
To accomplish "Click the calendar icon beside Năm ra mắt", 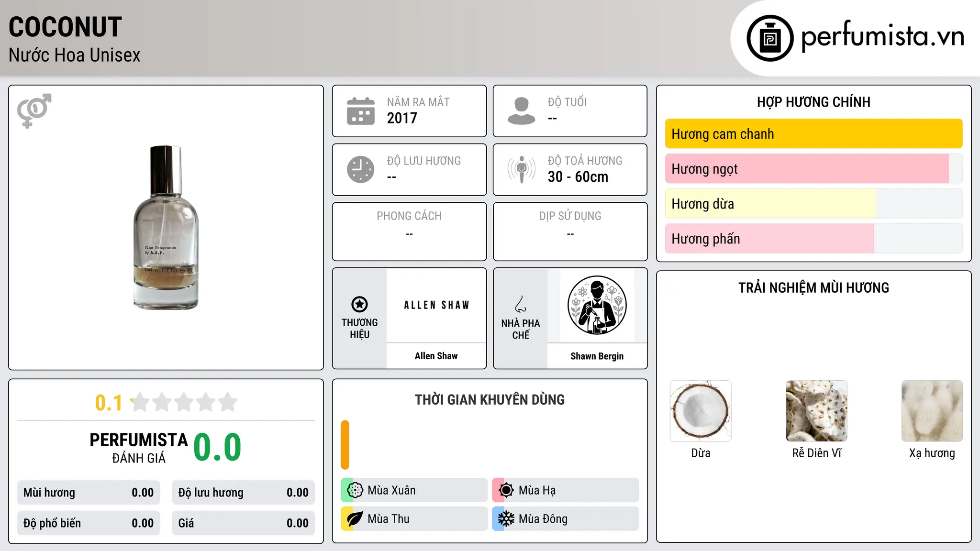I will coord(361,111).
